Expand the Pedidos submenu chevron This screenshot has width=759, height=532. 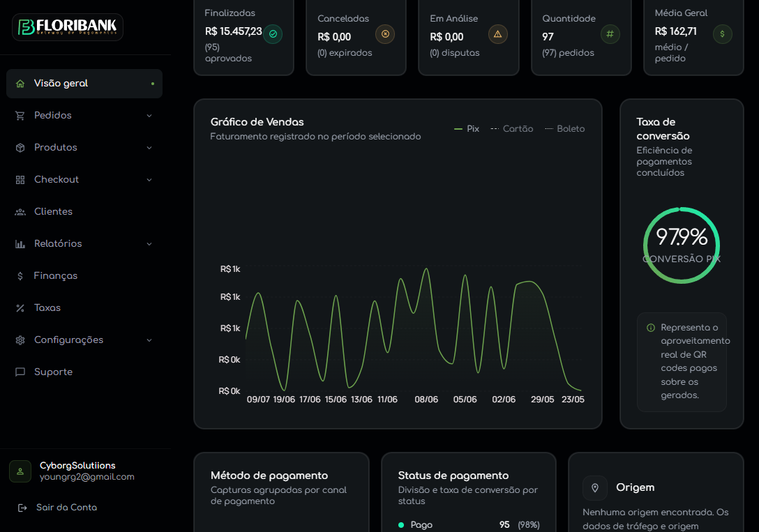[x=149, y=116]
